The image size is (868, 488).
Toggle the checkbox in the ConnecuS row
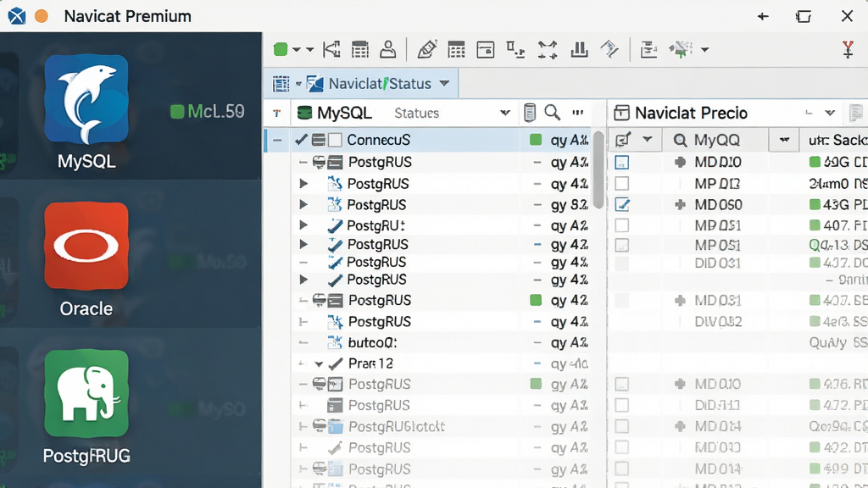pyautogui.click(x=335, y=140)
